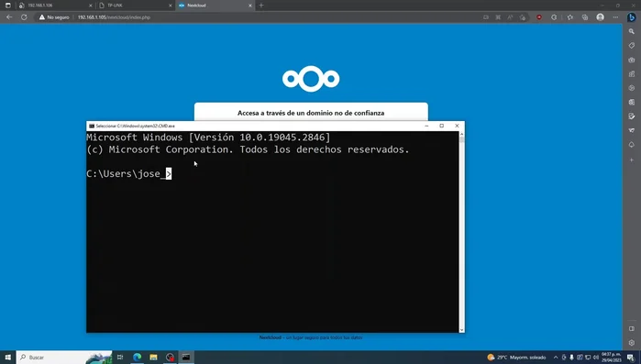Click the CMD scrollbar up arrow
This screenshot has width=641, height=364.
pos(461,134)
